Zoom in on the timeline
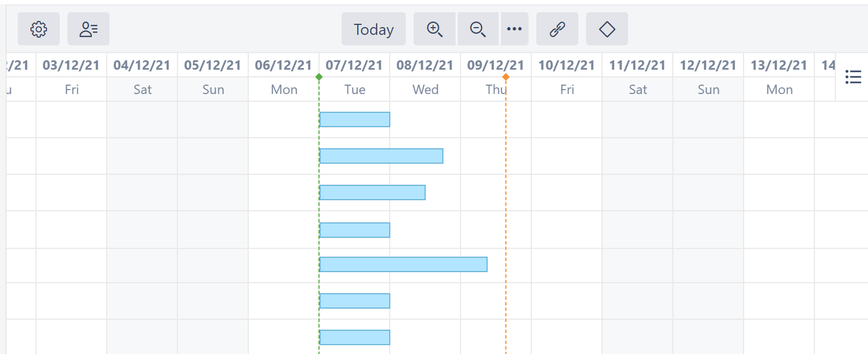The image size is (868, 354). (434, 29)
